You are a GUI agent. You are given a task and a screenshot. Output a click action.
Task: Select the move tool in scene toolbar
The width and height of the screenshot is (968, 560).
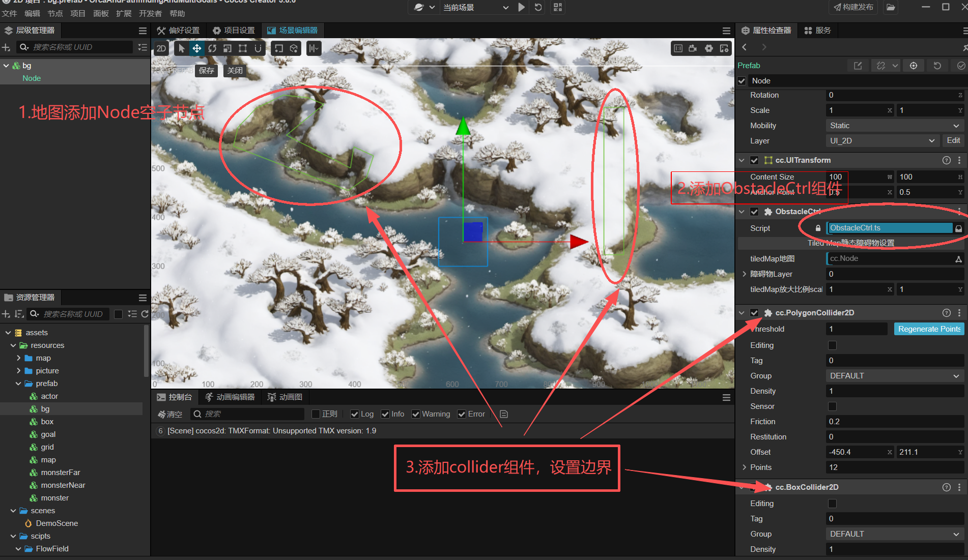tap(196, 48)
